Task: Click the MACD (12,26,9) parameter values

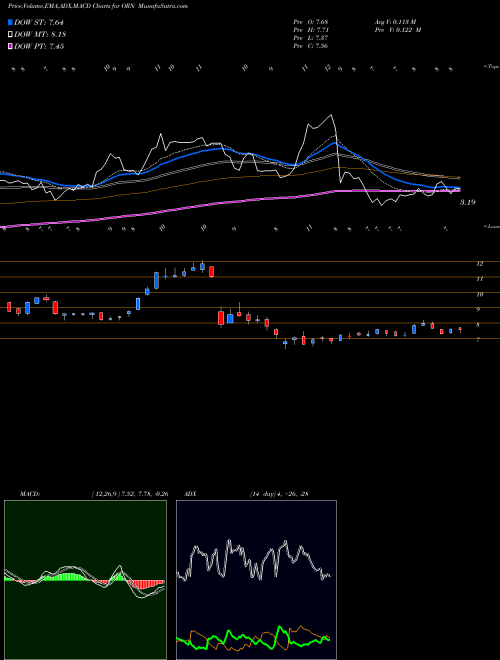Action: tap(130, 494)
